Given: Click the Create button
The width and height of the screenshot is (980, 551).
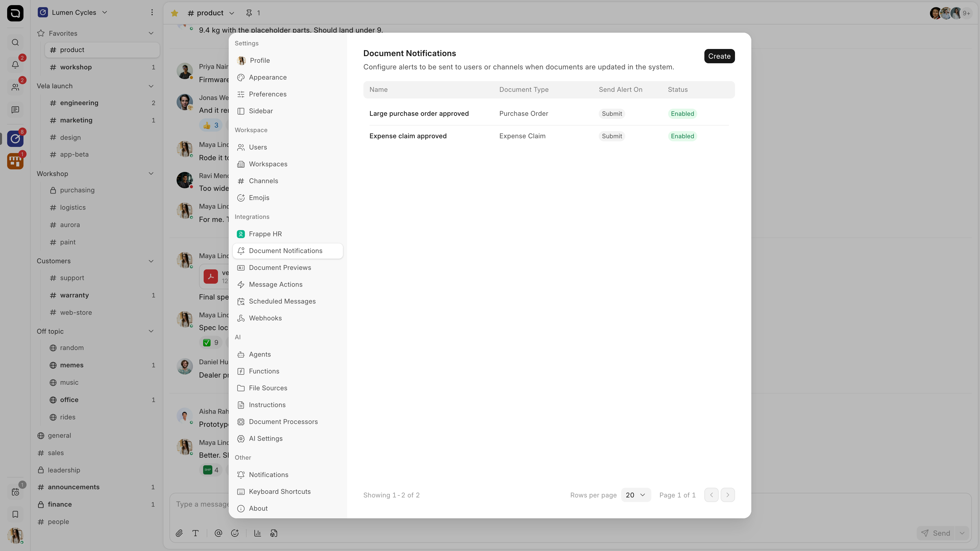Looking at the screenshot, I should tap(719, 56).
